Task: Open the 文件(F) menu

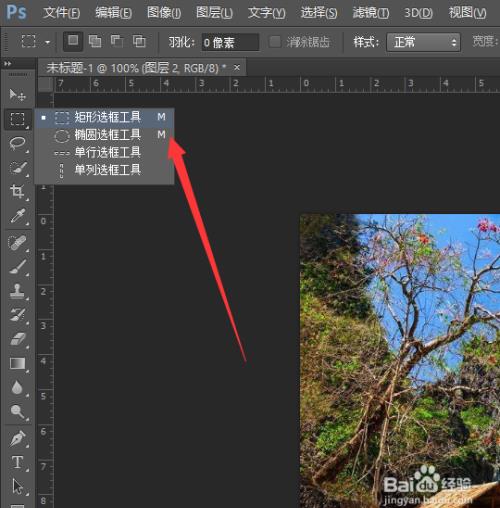Action: tap(61, 13)
